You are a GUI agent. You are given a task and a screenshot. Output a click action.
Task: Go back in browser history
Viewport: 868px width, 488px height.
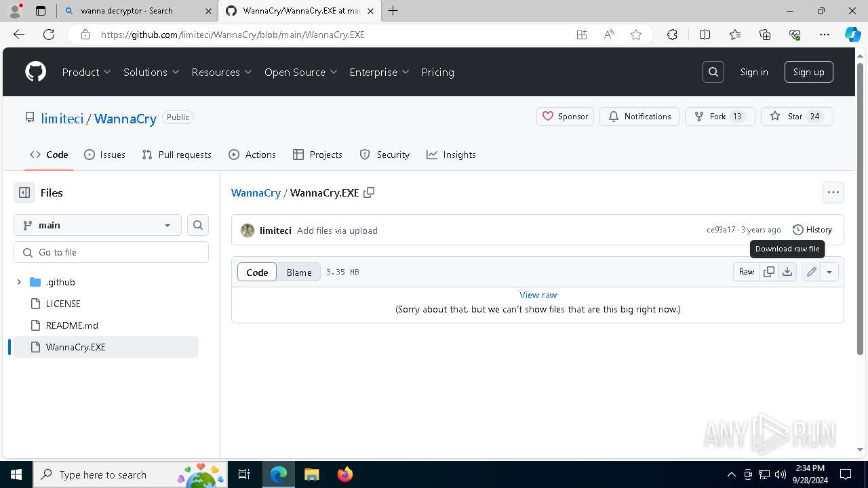[19, 35]
